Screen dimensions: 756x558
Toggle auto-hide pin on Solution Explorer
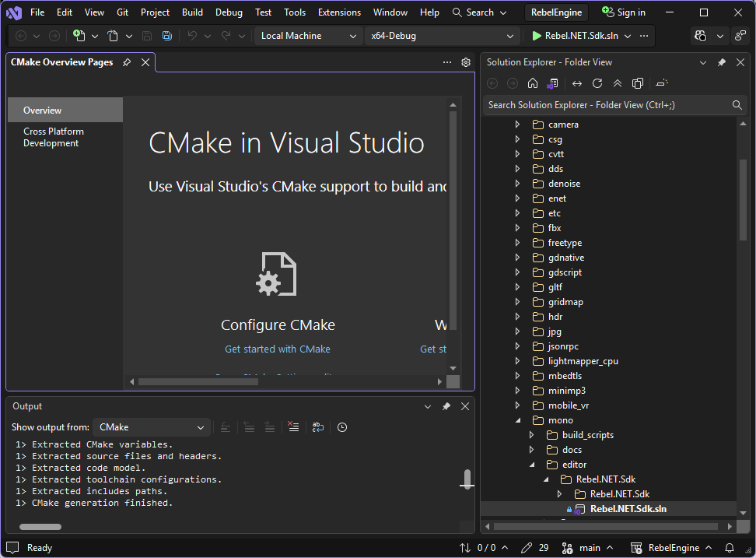click(x=721, y=62)
